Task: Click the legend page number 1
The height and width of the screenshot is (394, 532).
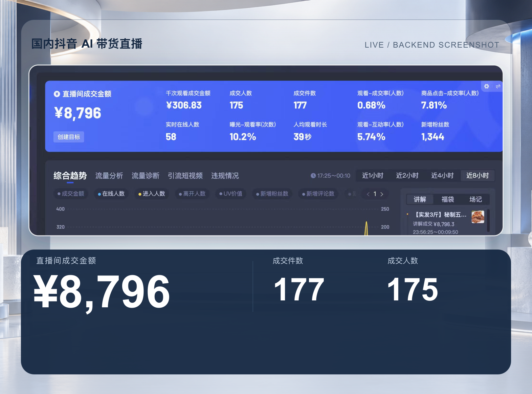Action: tap(375, 194)
